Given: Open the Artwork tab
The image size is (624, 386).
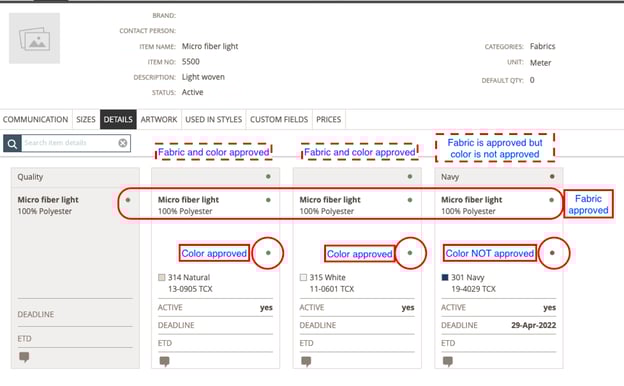Looking at the screenshot, I should pos(159,119).
